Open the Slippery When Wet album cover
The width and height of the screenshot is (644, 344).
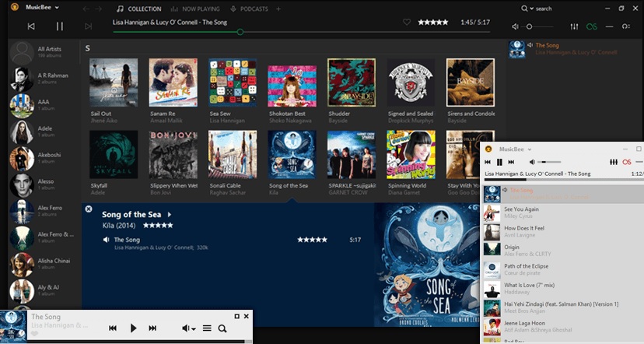tap(173, 155)
